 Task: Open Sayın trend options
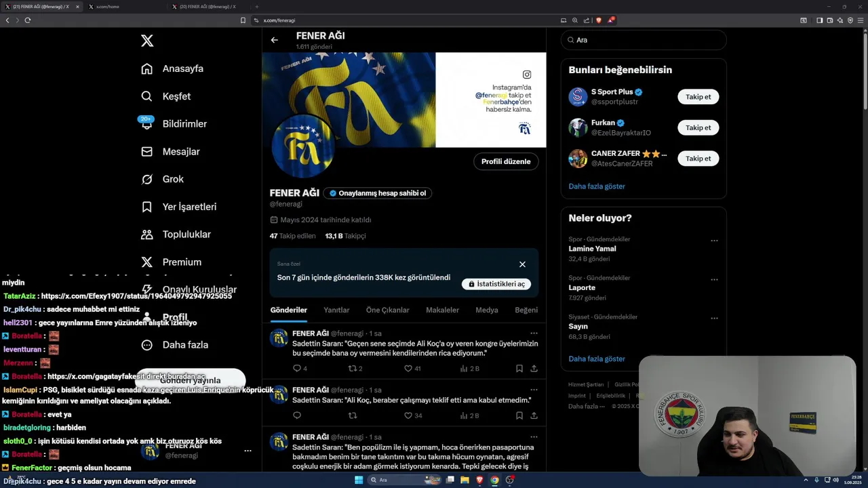click(714, 318)
